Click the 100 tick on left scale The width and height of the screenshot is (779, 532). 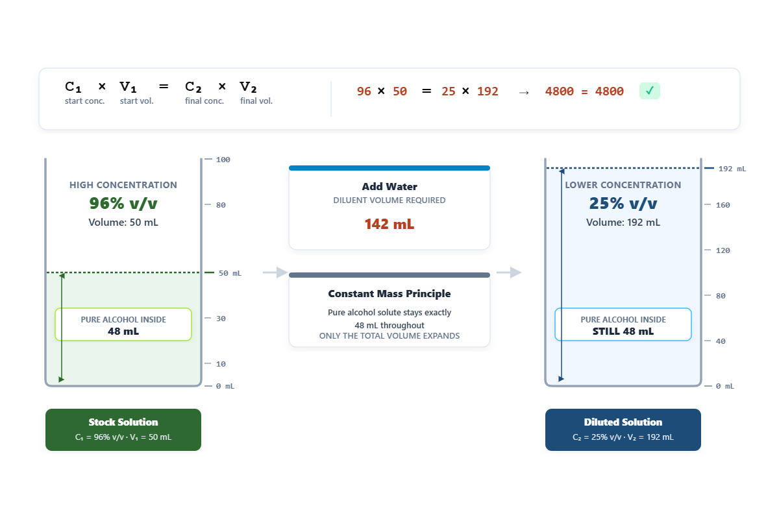[x=217, y=160]
